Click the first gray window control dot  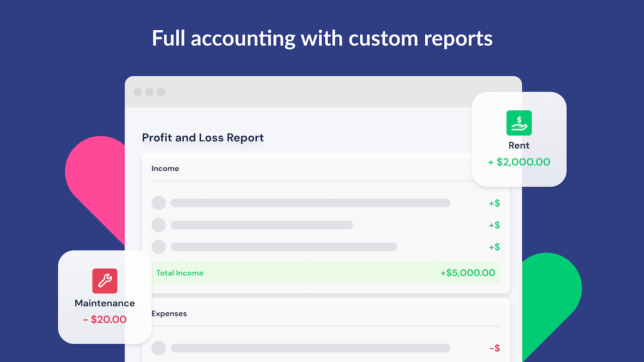coord(138,92)
